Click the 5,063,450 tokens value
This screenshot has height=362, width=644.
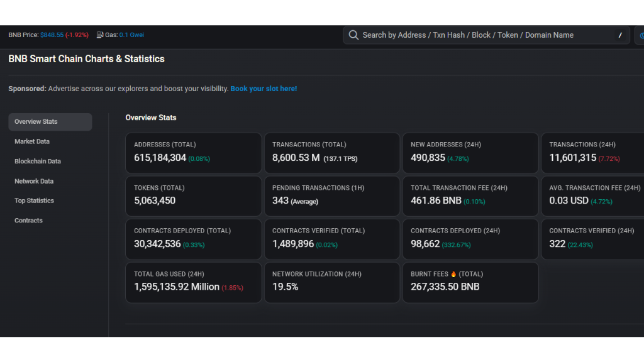155,200
